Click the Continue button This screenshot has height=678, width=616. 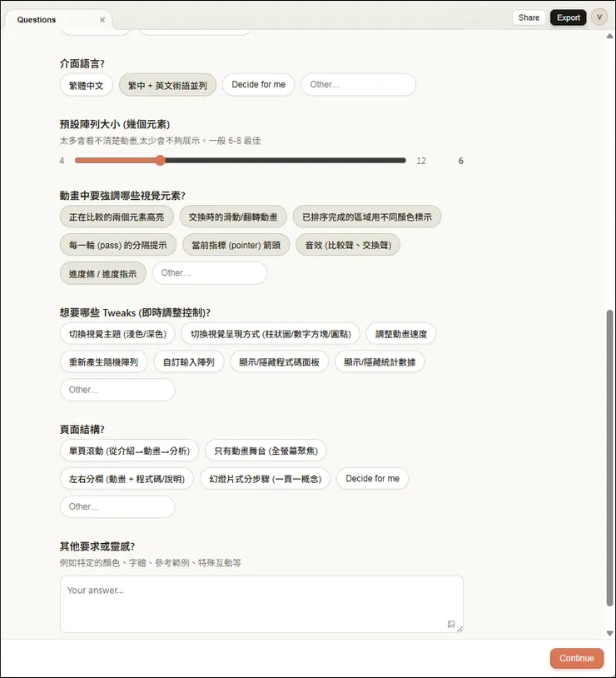577,658
